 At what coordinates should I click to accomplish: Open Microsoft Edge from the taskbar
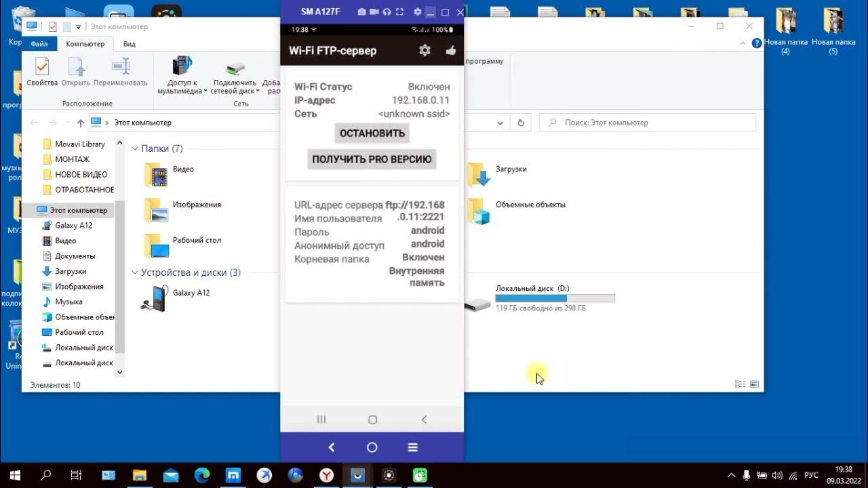(x=202, y=475)
